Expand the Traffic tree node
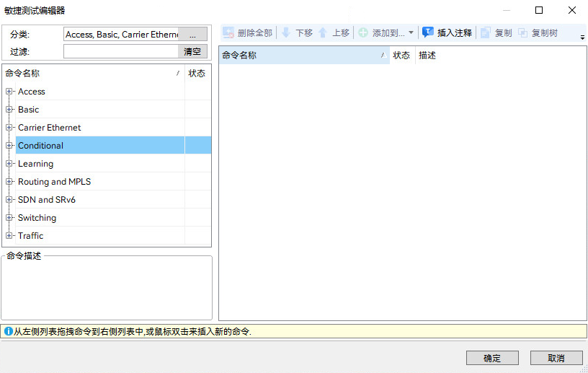Viewport: 588px width, 373px height. [9, 236]
